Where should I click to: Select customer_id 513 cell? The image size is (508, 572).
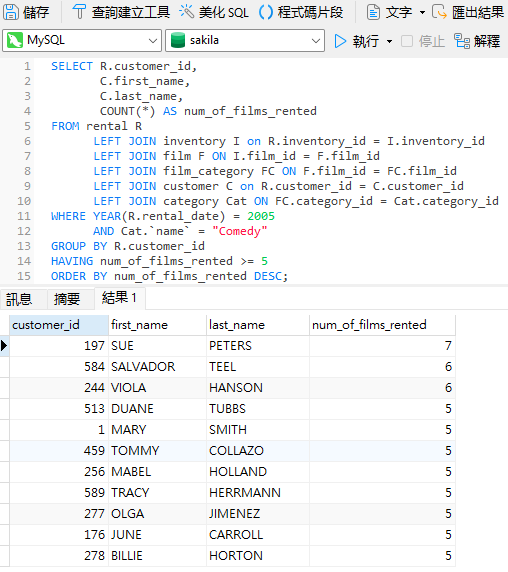tap(59, 409)
